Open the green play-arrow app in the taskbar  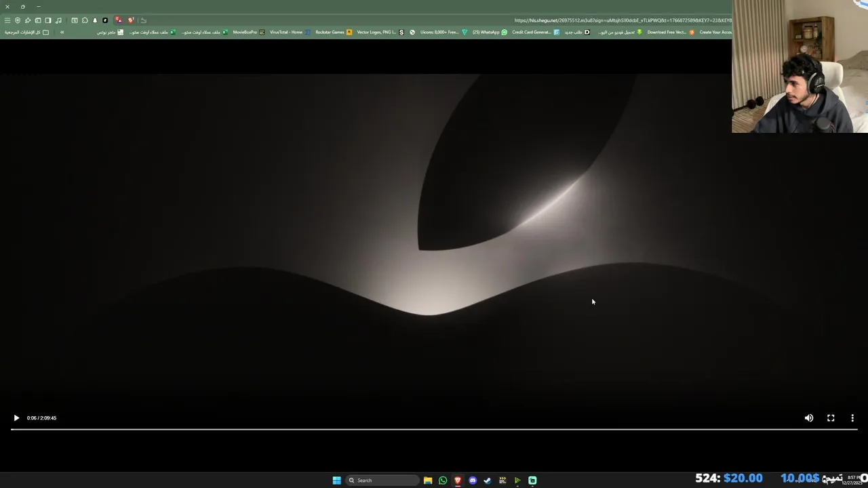(x=517, y=481)
